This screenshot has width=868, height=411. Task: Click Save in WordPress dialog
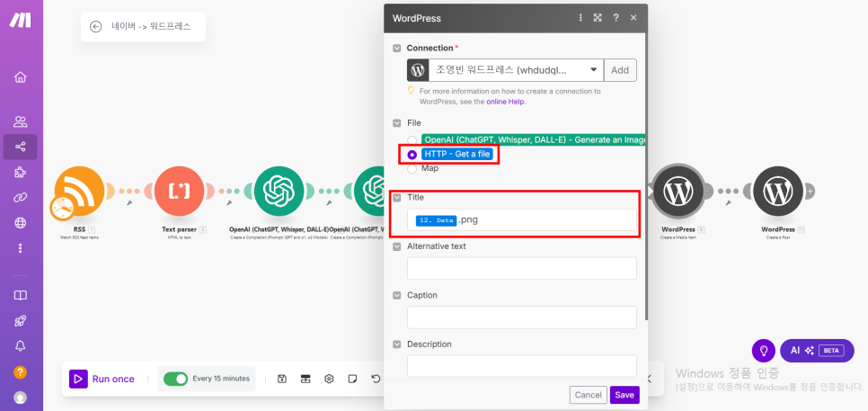[x=624, y=395]
